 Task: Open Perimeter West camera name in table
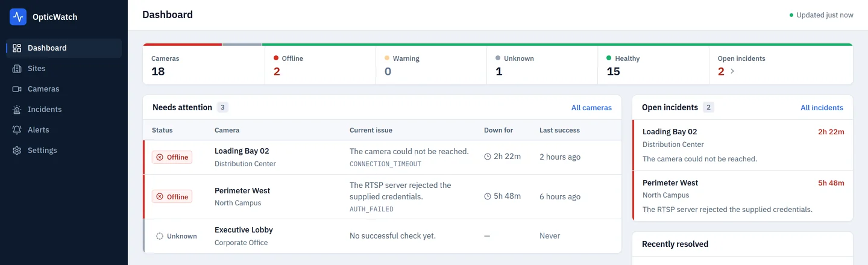[x=242, y=191]
